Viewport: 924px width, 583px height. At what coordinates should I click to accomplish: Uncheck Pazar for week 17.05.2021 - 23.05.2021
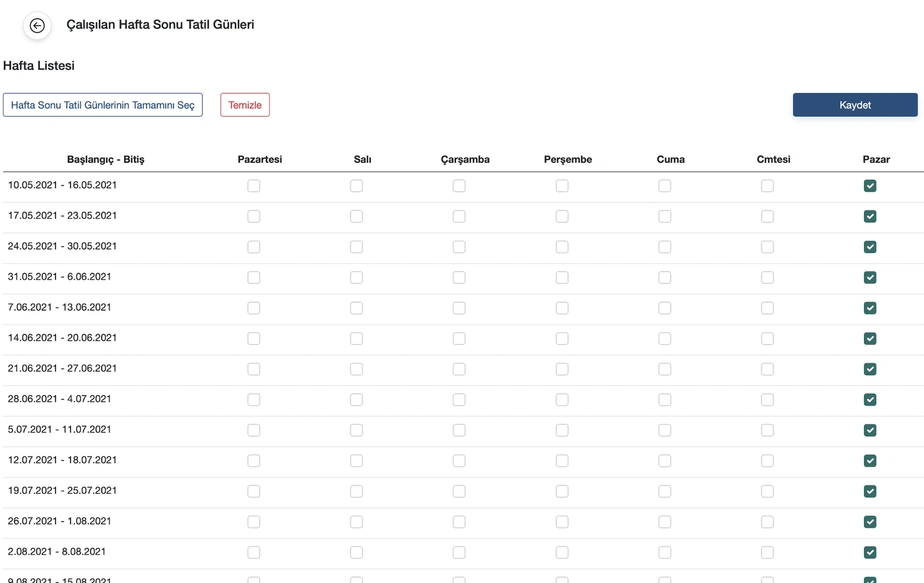pyautogui.click(x=870, y=216)
